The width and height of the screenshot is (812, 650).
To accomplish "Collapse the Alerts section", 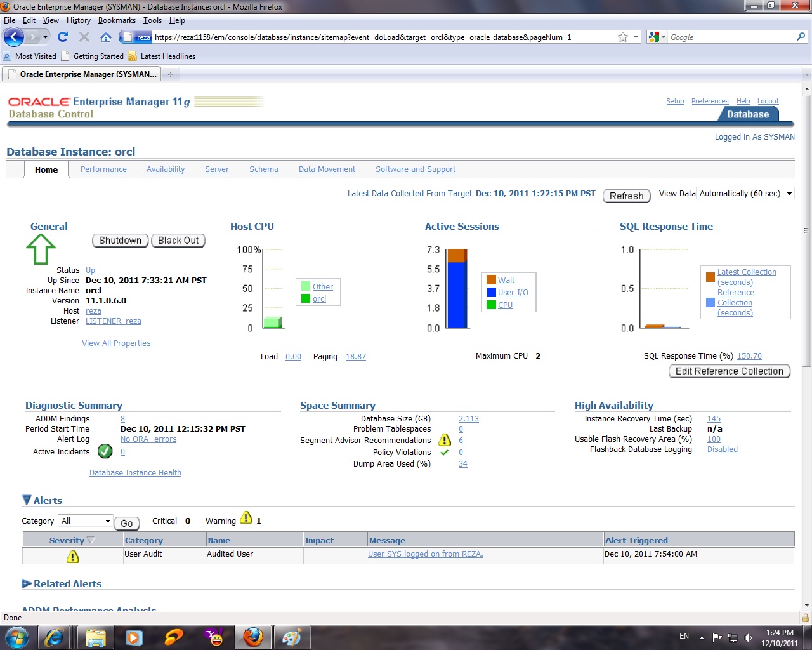I will [x=27, y=500].
